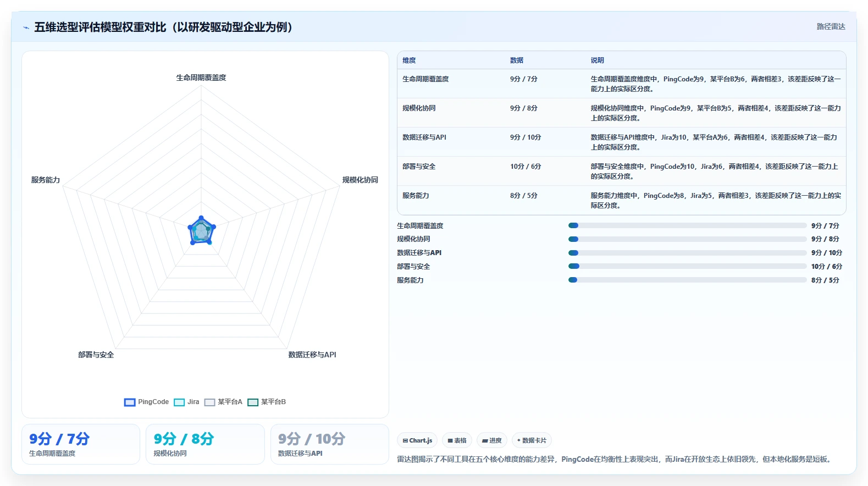Click the 数据卡片 tag
The width and height of the screenshot is (868, 486).
532,440
